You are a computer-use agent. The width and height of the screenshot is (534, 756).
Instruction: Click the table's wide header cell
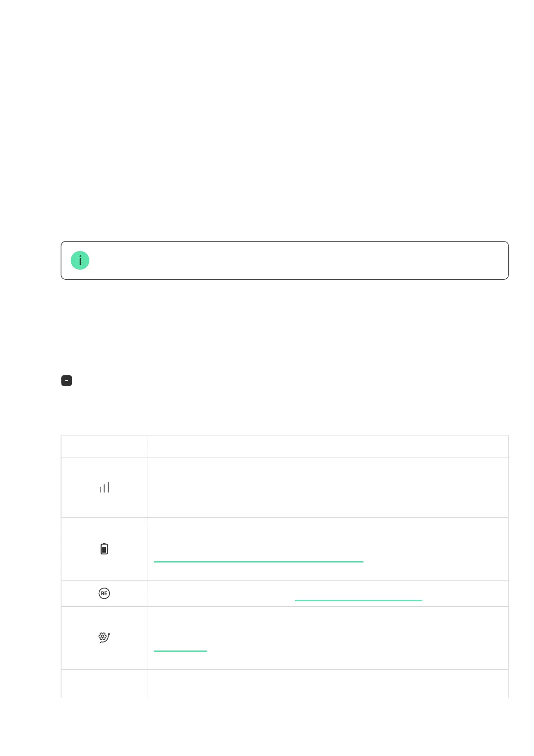328,446
